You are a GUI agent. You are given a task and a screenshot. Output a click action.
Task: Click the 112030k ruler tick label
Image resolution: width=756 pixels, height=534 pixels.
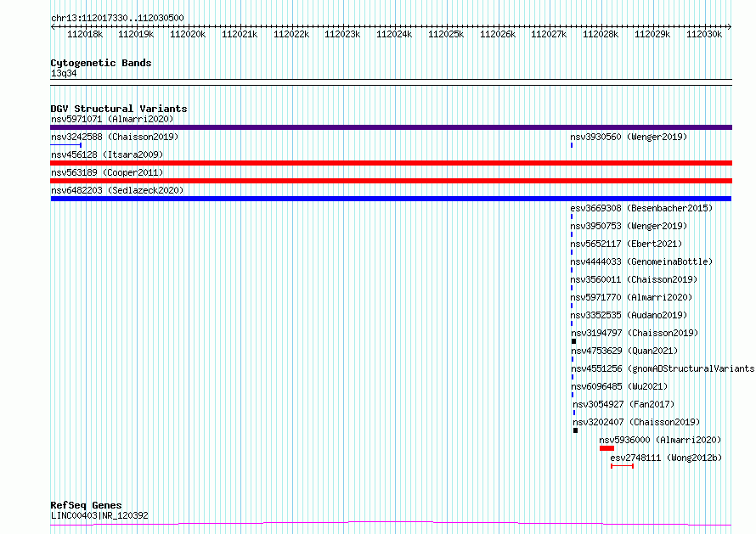point(704,34)
